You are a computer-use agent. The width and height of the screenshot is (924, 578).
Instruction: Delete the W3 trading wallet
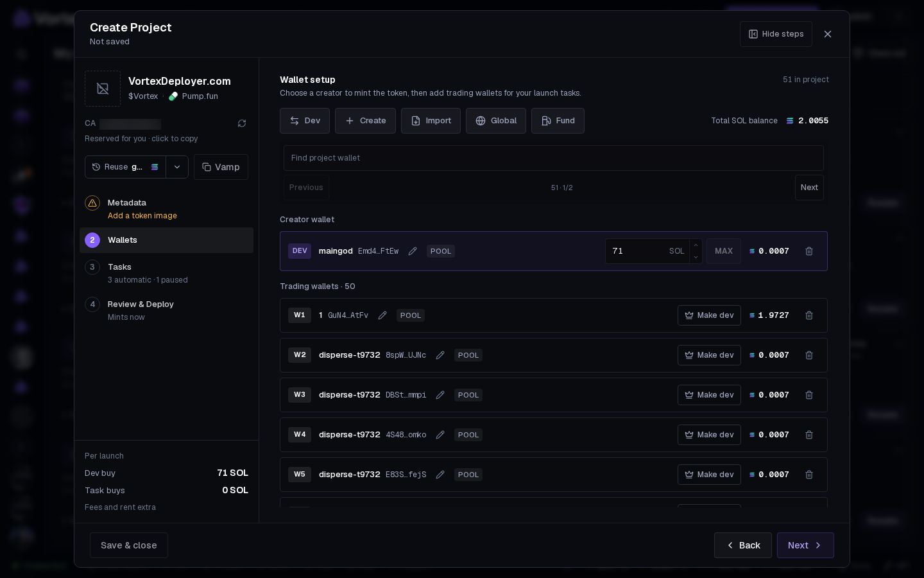809,395
